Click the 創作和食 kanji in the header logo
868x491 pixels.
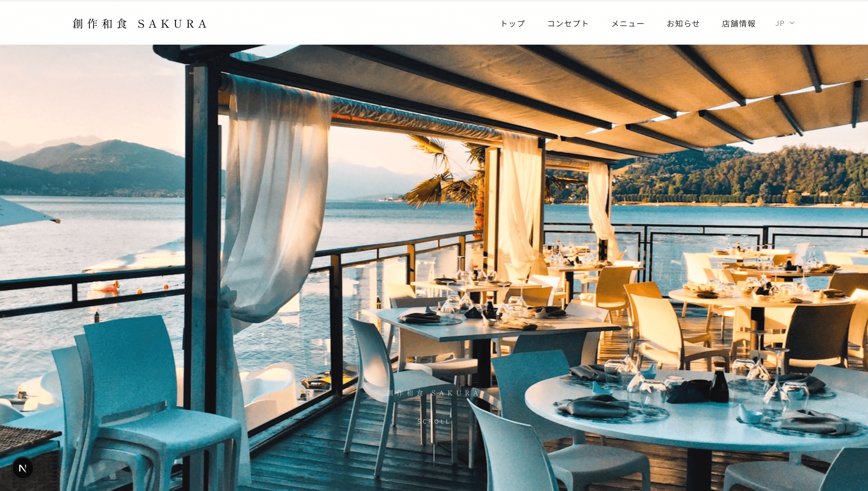[100, 24]
